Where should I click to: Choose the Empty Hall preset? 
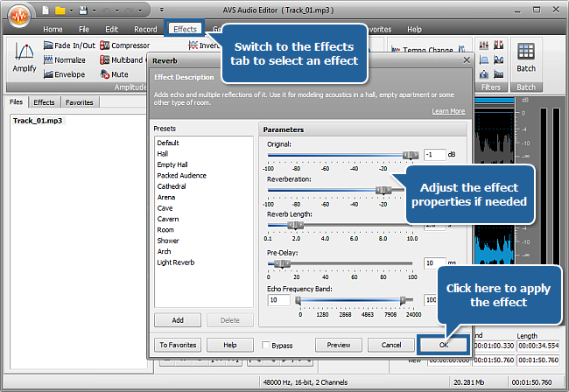(172, 164)
